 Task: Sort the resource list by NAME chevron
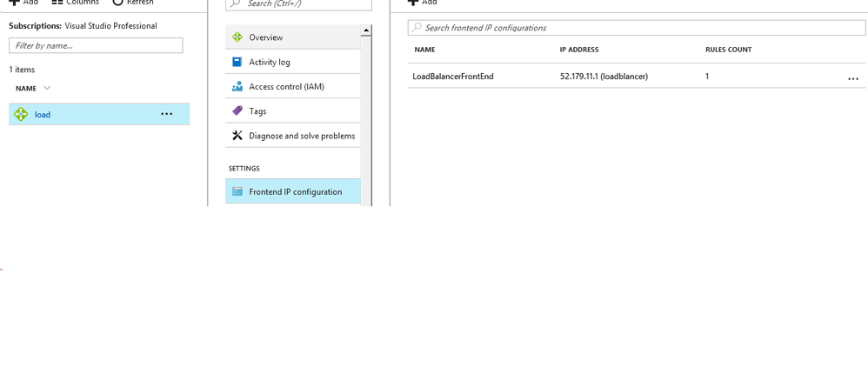click(47, 88)
